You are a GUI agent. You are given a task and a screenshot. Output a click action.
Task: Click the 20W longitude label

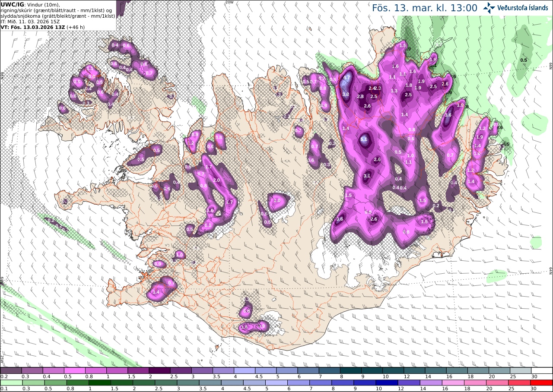[x=229, y=2]
